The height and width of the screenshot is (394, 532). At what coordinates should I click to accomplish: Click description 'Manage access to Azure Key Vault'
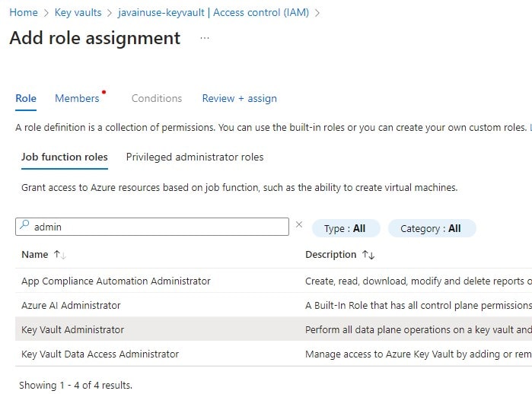[x=419, y=354]
